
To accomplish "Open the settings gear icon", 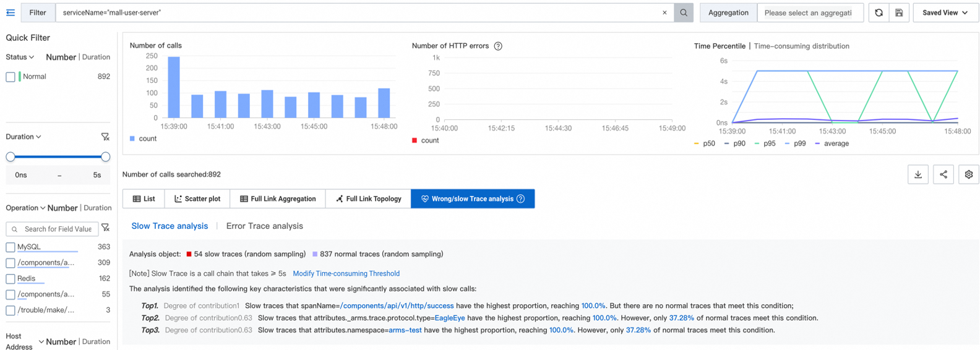I will point(969,174).
